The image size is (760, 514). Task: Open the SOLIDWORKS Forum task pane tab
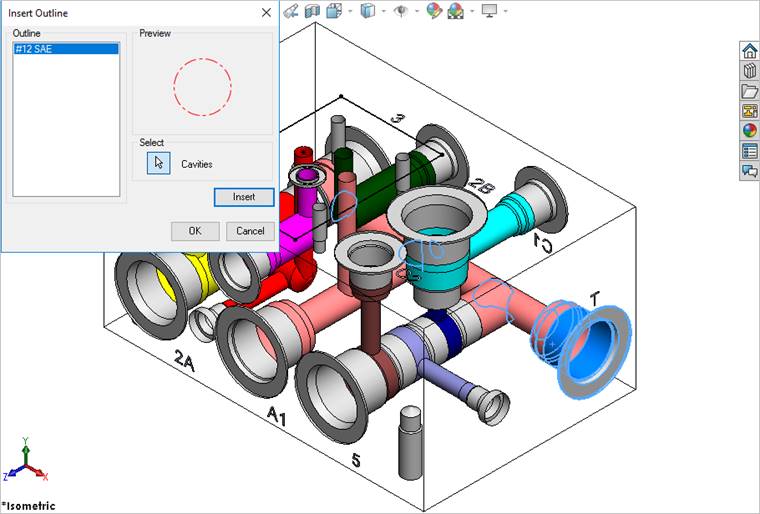749,171
